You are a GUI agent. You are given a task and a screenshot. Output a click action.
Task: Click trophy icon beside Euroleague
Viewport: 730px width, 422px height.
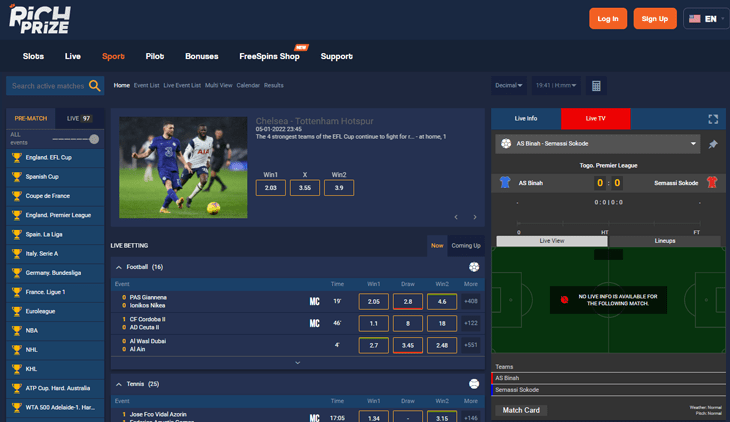(17, 311)
